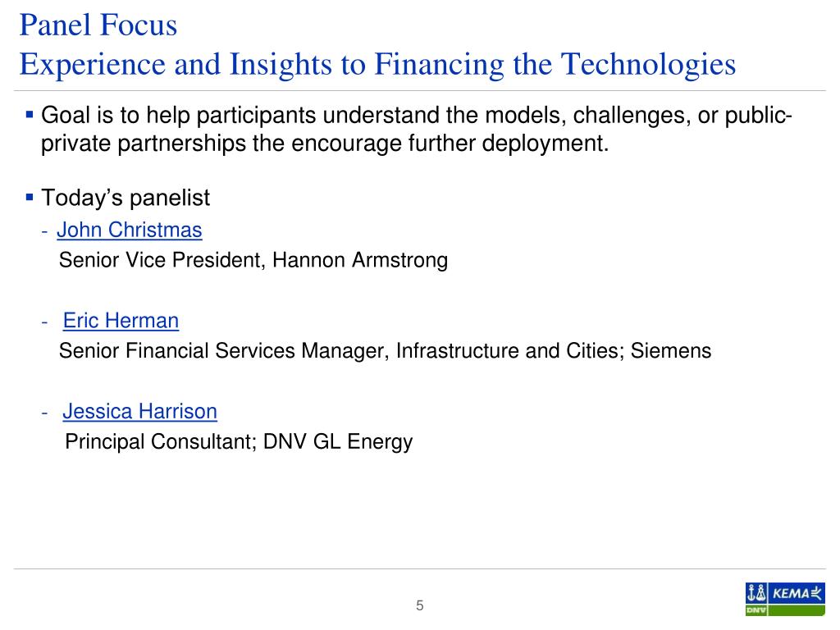840x630 pixels.
Task: Open the John Christmas link
Action: point(129,230)
